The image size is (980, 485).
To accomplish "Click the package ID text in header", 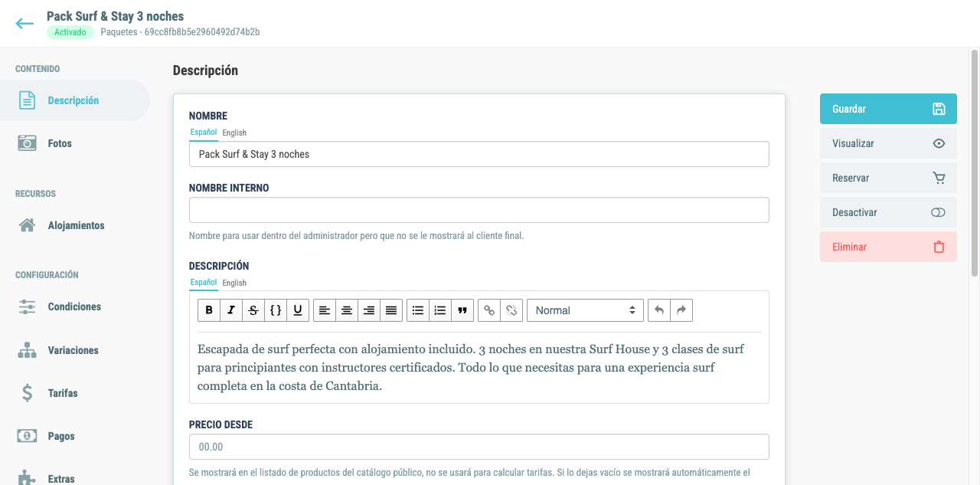I will (x=202, y=32).
